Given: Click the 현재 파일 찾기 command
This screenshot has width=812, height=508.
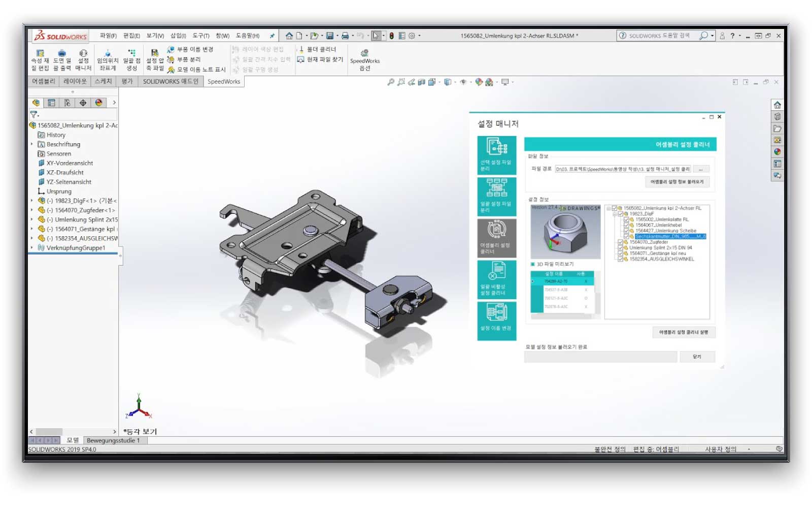Looking at the screenshot, I should [x=320, y=59].
